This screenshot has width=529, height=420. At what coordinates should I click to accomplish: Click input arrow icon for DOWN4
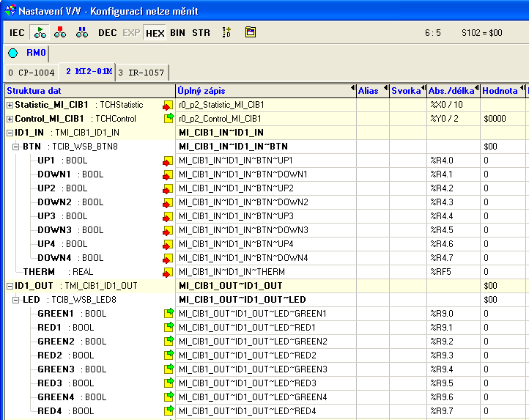[168, 259]
